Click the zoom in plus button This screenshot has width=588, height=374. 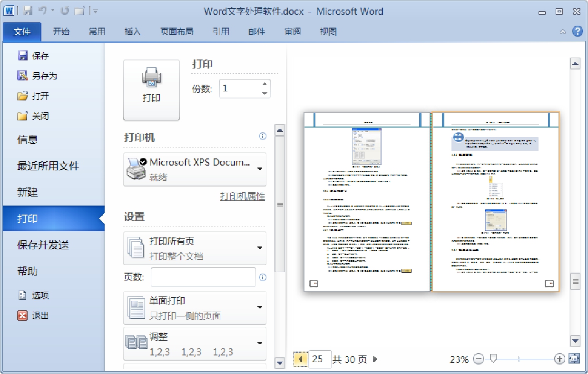560,359
